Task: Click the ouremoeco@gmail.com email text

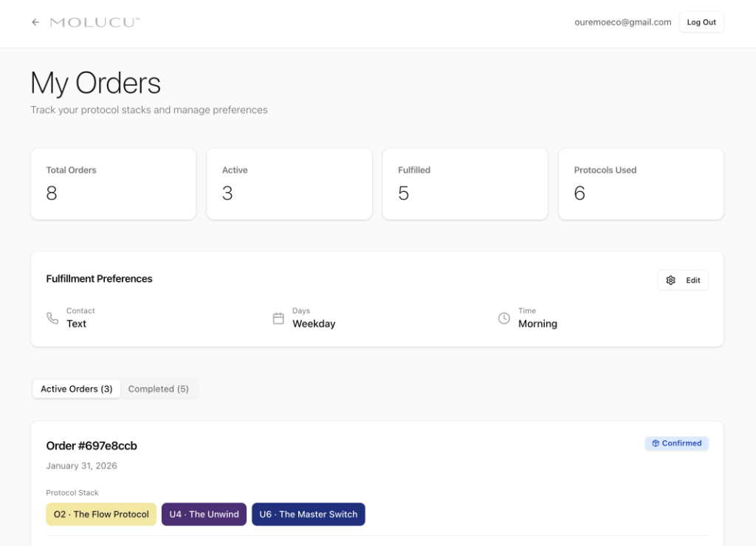Action: pos(622,22)
